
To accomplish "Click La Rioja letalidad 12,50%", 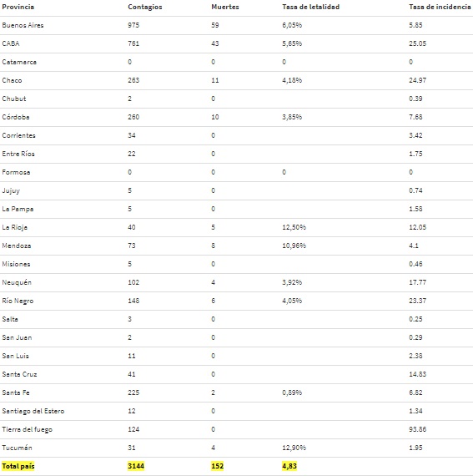I will point(294,227).
